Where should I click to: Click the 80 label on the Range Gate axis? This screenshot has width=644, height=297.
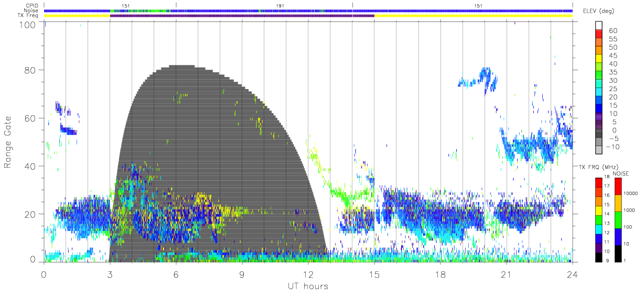pyautogui.click(x=30, y=70)
